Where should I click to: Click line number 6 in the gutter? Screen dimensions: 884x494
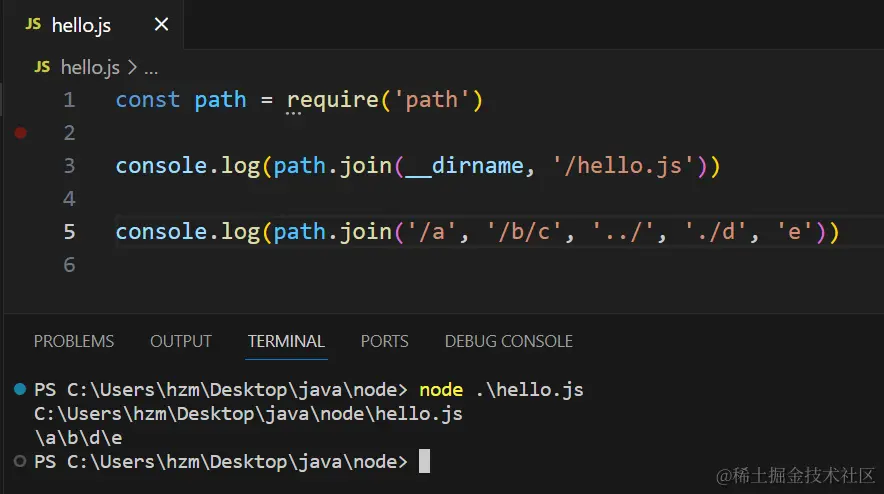[69, 264]
